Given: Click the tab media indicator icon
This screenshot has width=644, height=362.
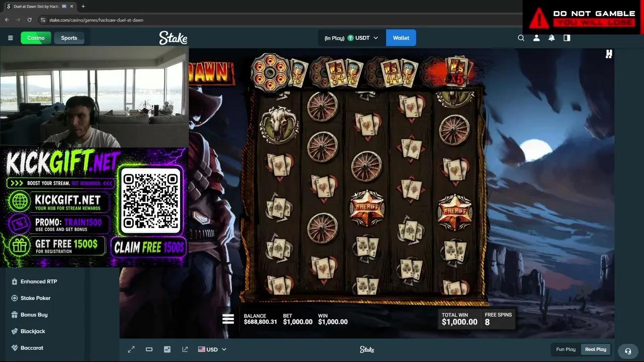Looking at the screenshot, I should (x=64, y=7).
